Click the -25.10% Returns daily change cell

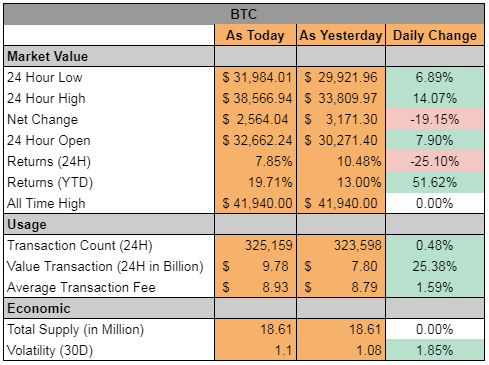435,161
